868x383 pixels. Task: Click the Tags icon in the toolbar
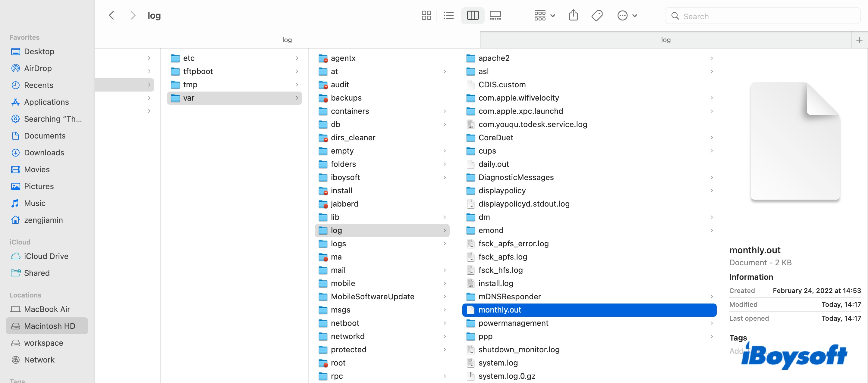[x=597, y=15]
